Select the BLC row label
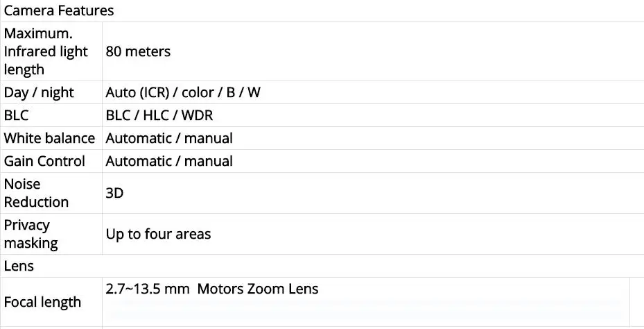644x329 pixels. [x=17, y=115]
